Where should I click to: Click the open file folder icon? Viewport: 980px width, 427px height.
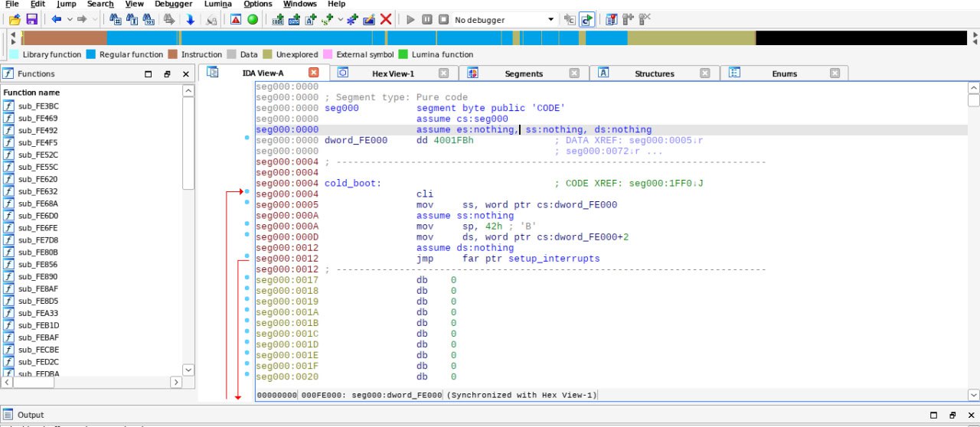tap(15, 19)
